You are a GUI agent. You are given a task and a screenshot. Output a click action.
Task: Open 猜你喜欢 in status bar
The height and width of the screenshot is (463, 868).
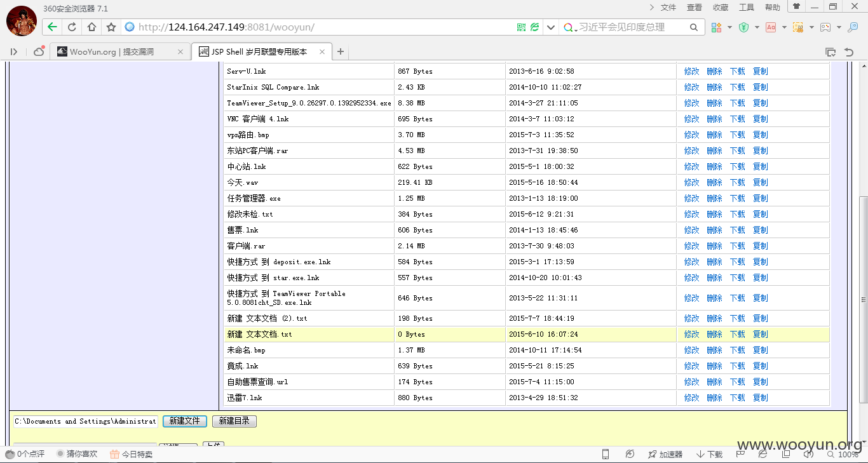77,454
